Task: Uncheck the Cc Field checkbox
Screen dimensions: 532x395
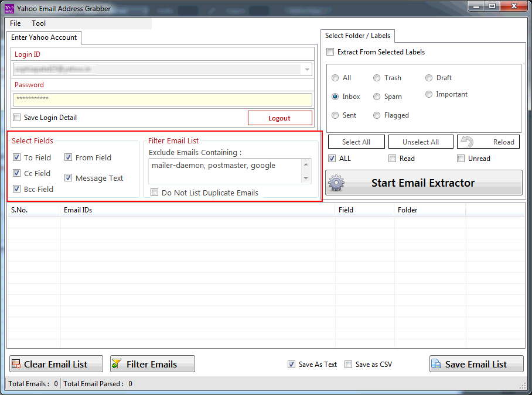Action: click(16, 173)
